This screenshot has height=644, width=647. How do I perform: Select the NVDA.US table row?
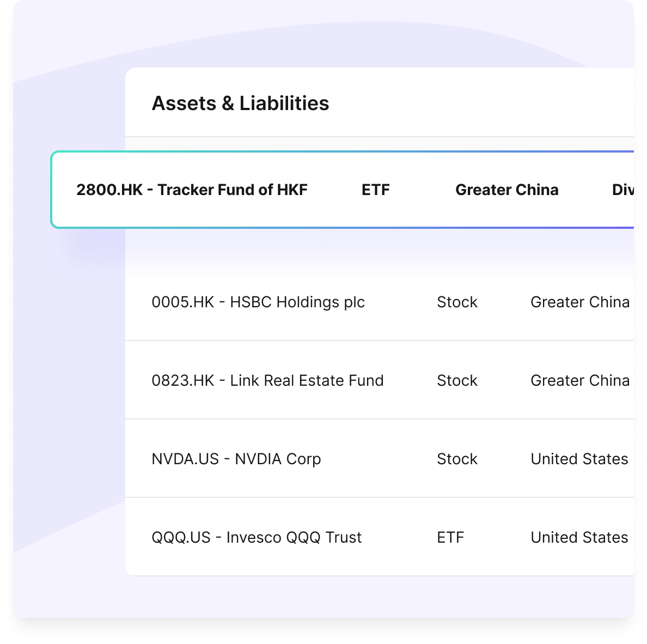[x=380, y=459]
